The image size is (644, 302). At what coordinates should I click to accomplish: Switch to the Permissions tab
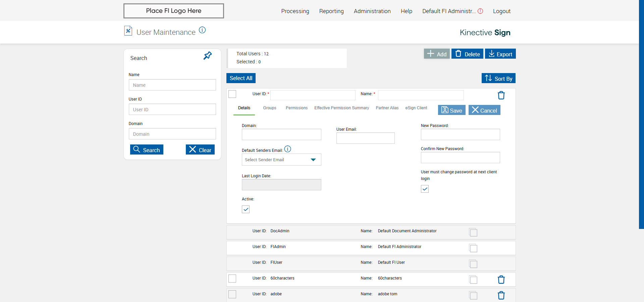coord(297,108)
